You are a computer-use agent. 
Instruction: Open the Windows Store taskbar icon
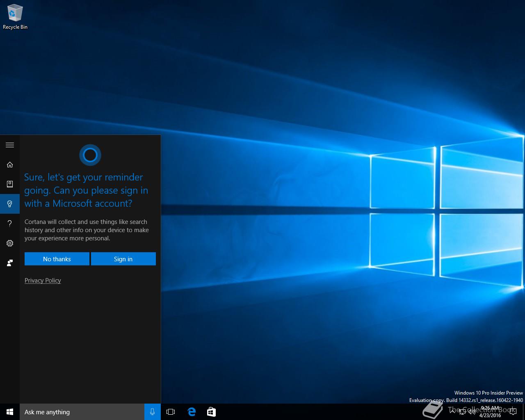tap(211, 412)
